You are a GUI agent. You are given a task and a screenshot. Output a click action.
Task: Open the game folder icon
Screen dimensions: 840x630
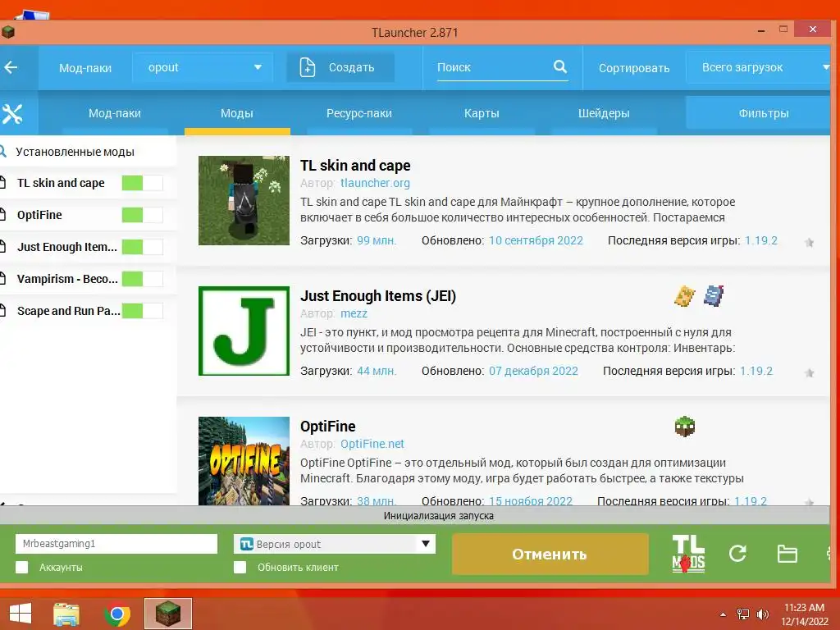tap(787, 554)
